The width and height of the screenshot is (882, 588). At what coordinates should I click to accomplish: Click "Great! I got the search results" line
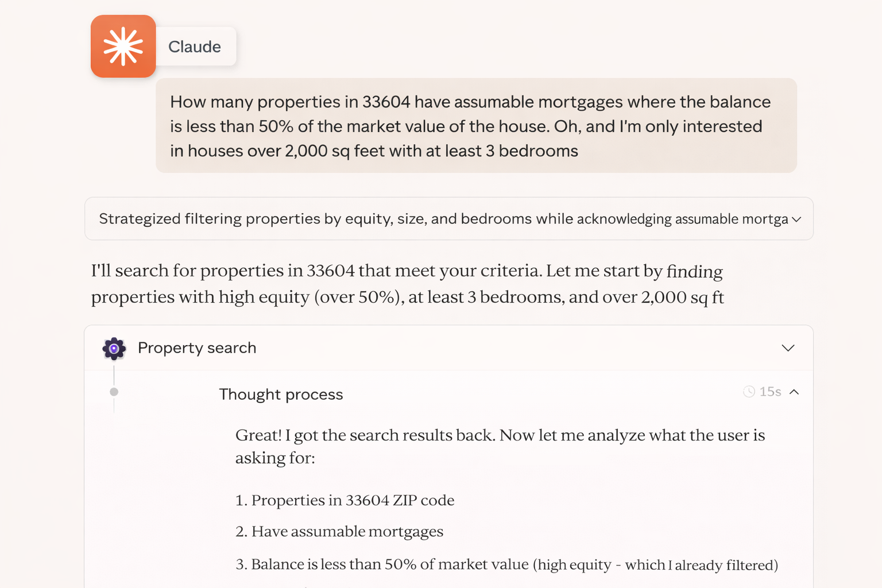(500, 435)
